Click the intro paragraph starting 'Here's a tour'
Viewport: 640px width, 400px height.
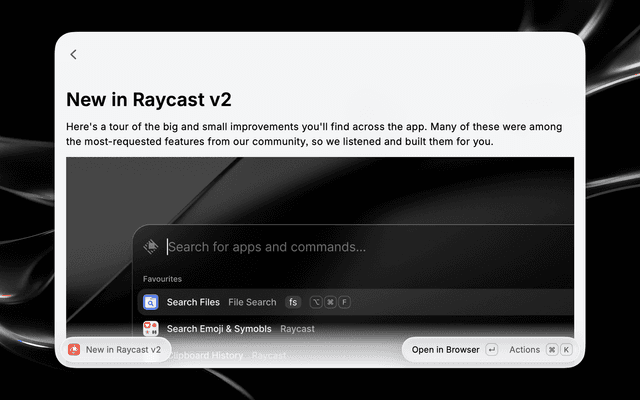pyautogui.click(x=314, y=134)
